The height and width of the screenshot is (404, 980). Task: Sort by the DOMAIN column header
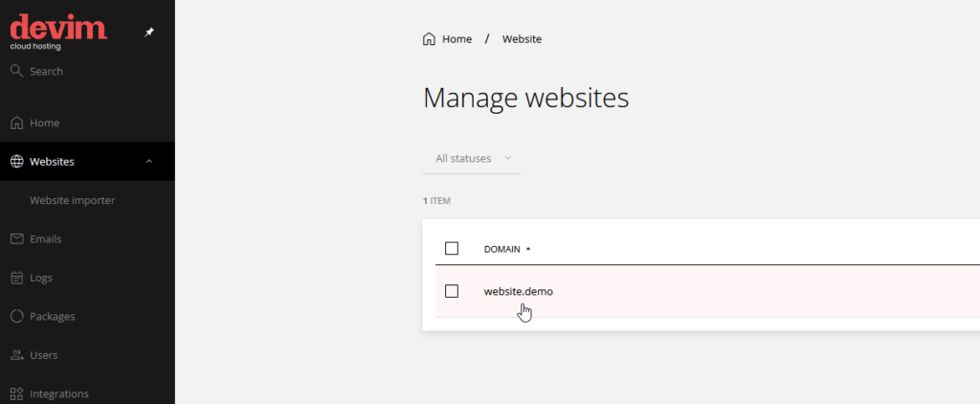[x=501, y=249]
